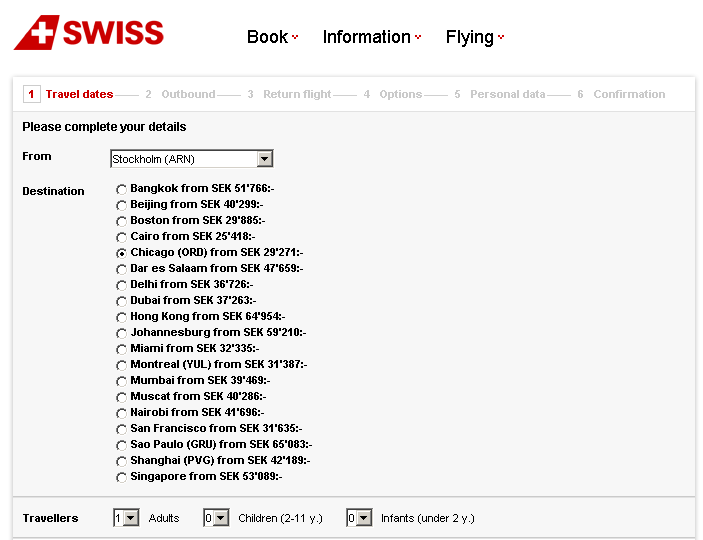
Task: Choose Montreal (YUL) destination
Action: point(122,365)
